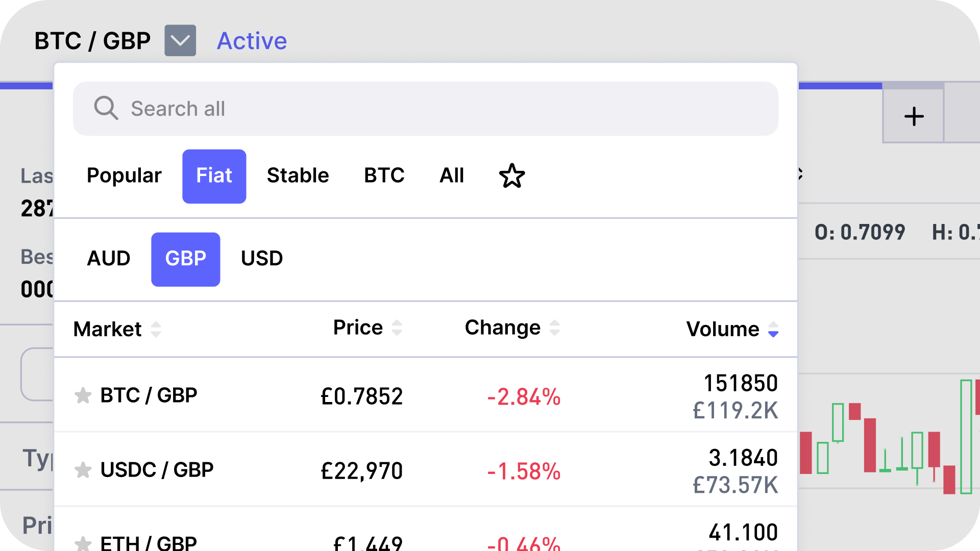This screenshot has height=551, width=980.
Task: Select AUD fiat currency
Action: [109, 259]
